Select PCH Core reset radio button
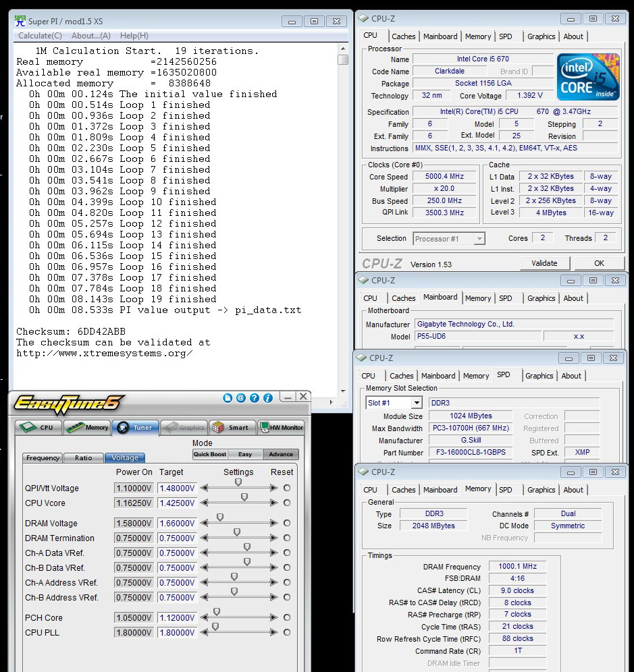 tap(287, 617)
